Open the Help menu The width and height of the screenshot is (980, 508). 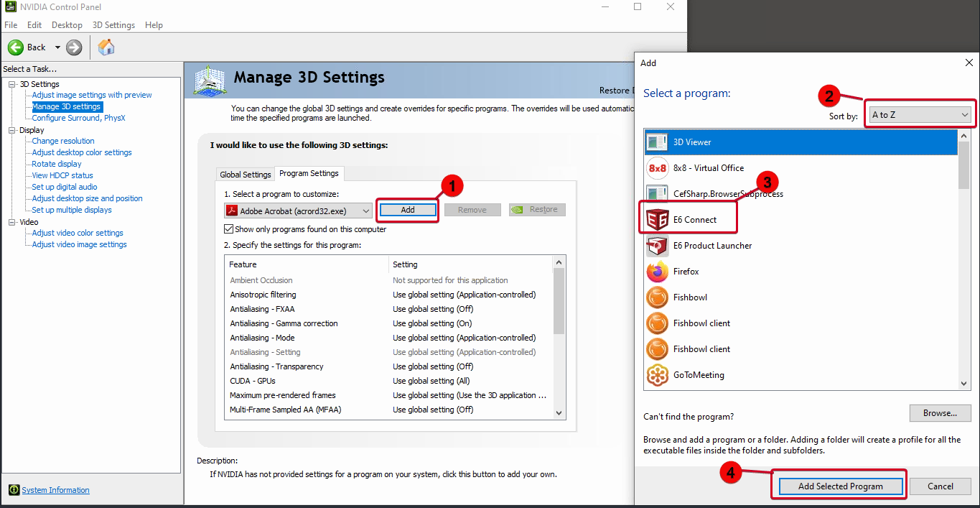click(154, 25)
